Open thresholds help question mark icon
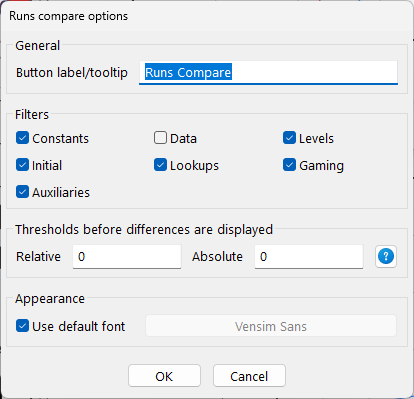This screenshot has height=399, width=414. [386, 256]
